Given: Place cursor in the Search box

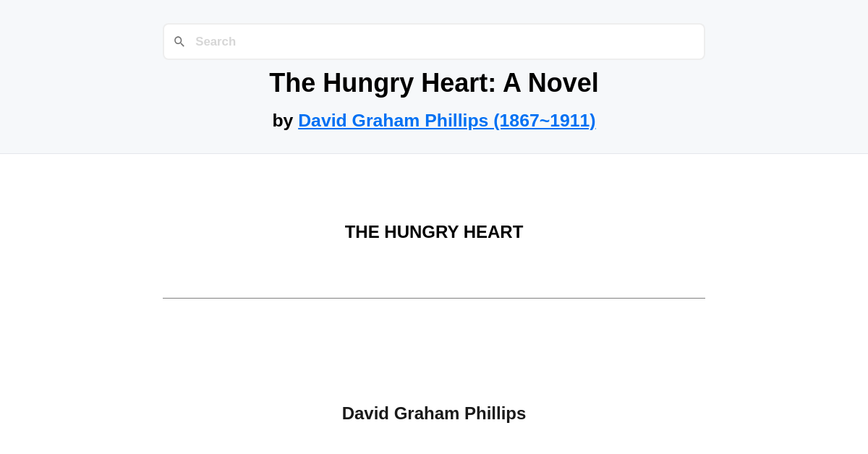Looking at the screenshot, I should pyautogui.click(x=434, y=41).
